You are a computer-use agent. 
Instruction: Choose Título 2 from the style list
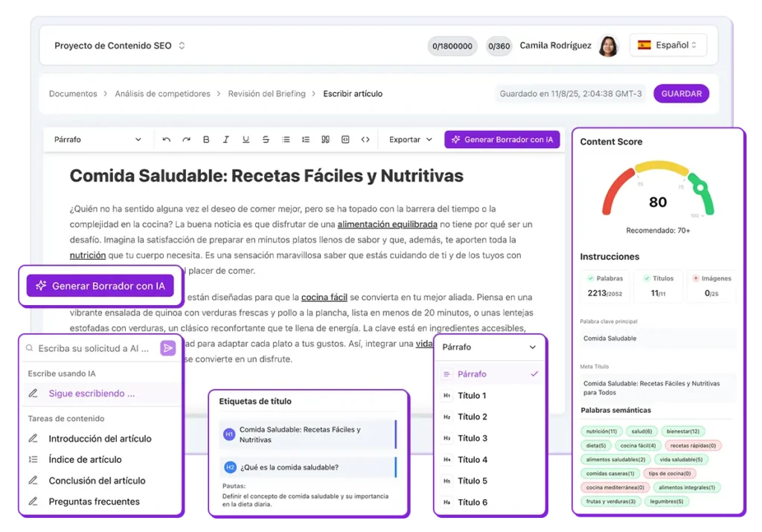point(473,417)
